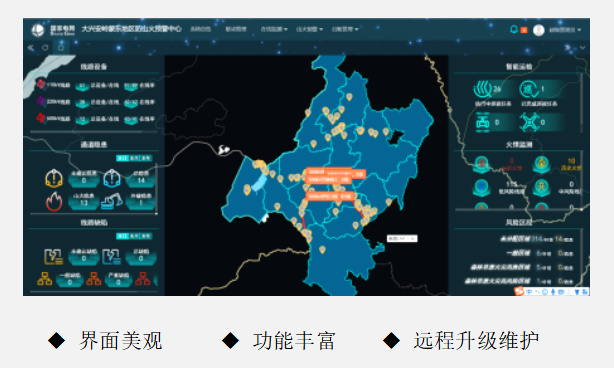Click the 总隐患 count tile showing 14

pos(141,178)
